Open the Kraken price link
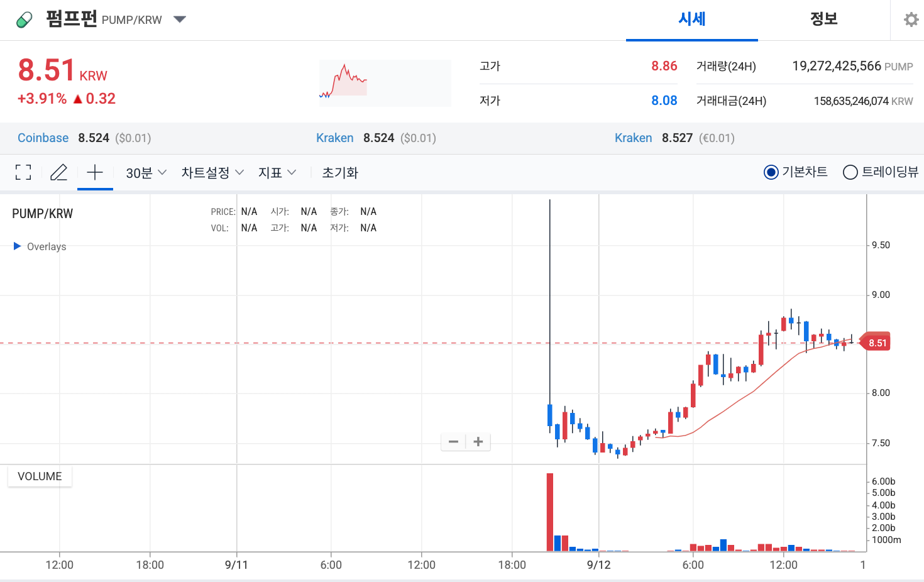 coord(334,138)
